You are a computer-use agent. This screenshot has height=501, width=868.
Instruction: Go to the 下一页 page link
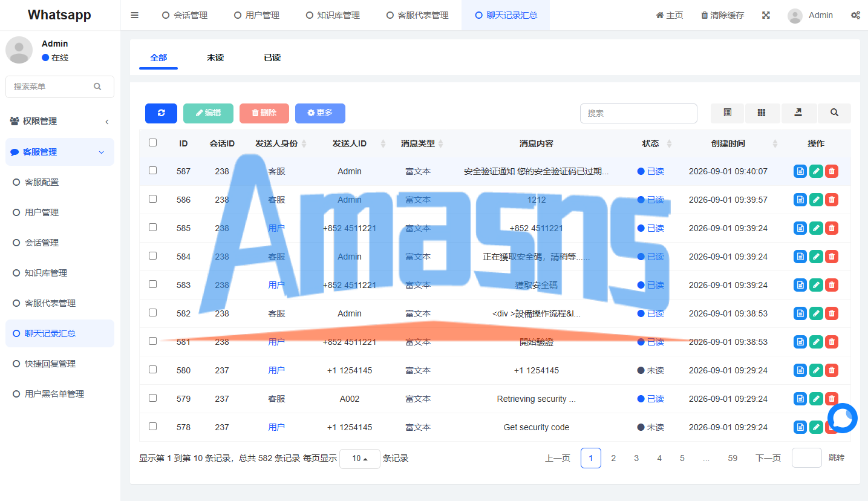click(x=768, y=458)
